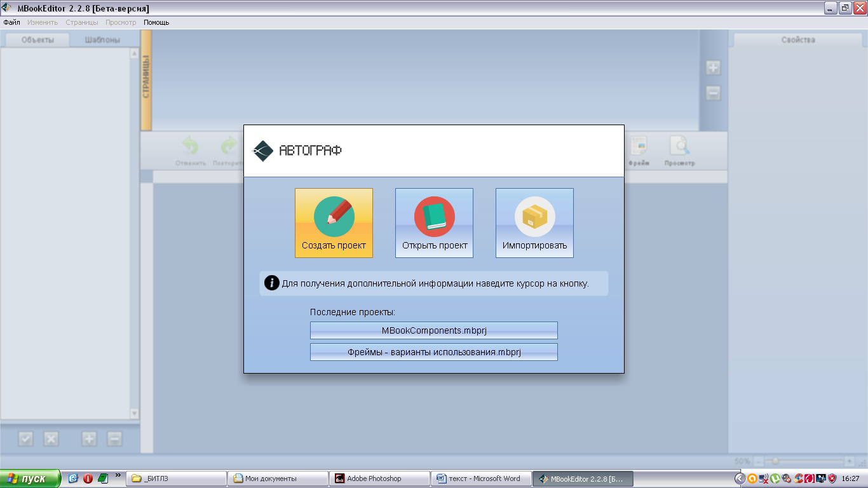Open Фреймы - варианты использования.mbprj
Viewport: 868px width, 488px height.
point(434,352)
